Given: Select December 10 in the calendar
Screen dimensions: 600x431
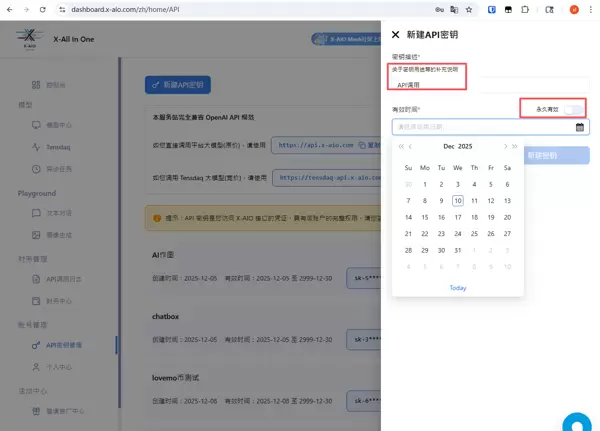Looking at the screenshot, I should click(457, 200).
